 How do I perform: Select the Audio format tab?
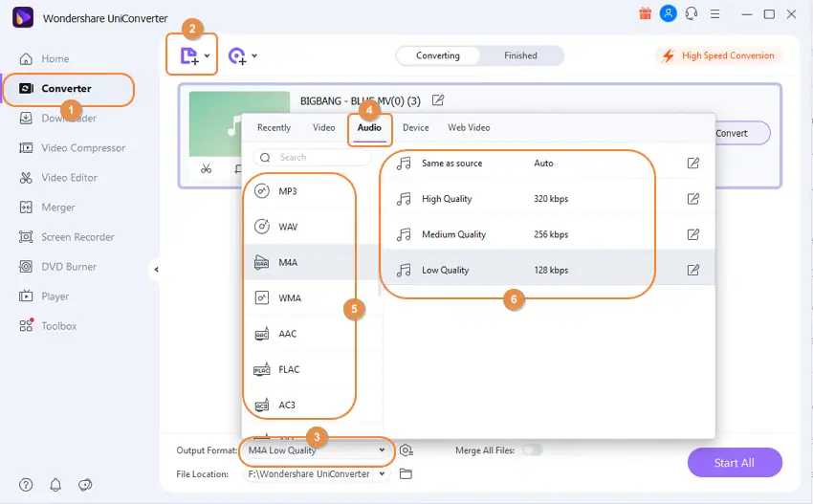pyautogui.click(x=369, y=127)
